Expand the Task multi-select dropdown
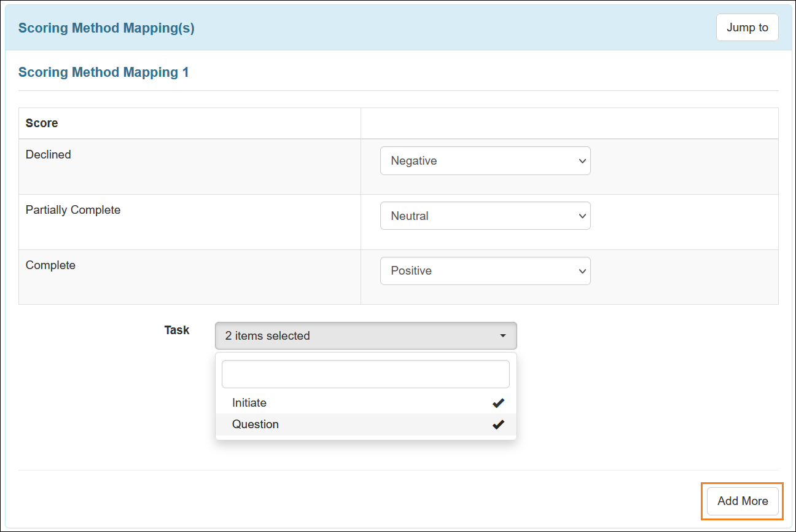Image resolution: width=796 pixels, height=532 pixels. [365, 335]
